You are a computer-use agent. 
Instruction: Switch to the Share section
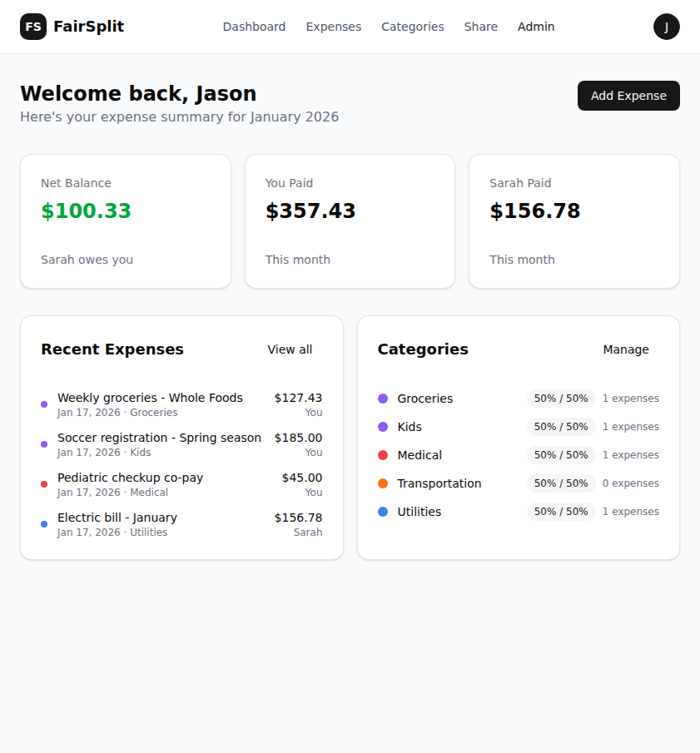[481, 27]
